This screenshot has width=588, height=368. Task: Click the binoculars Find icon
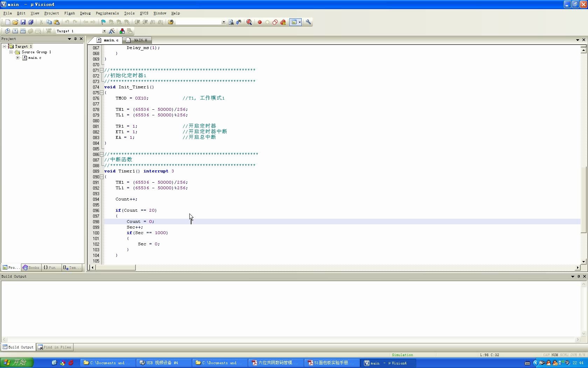(239, 22)
